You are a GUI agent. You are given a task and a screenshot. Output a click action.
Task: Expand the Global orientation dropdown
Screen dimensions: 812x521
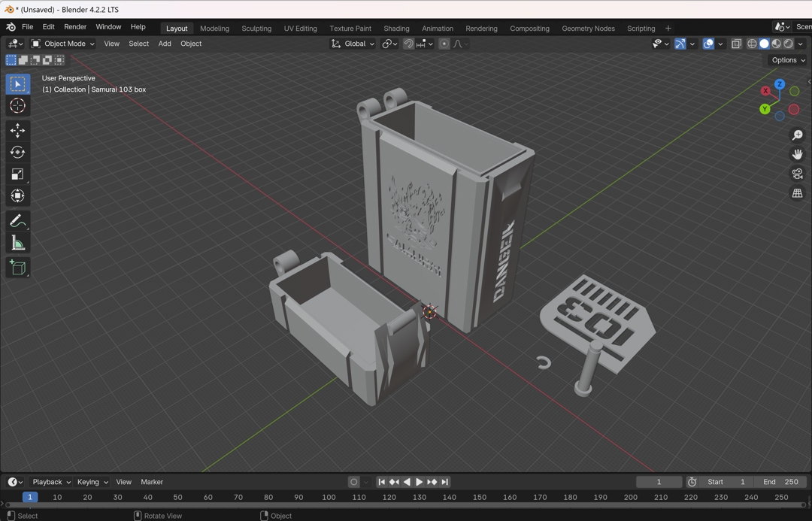tap(353, 44)
